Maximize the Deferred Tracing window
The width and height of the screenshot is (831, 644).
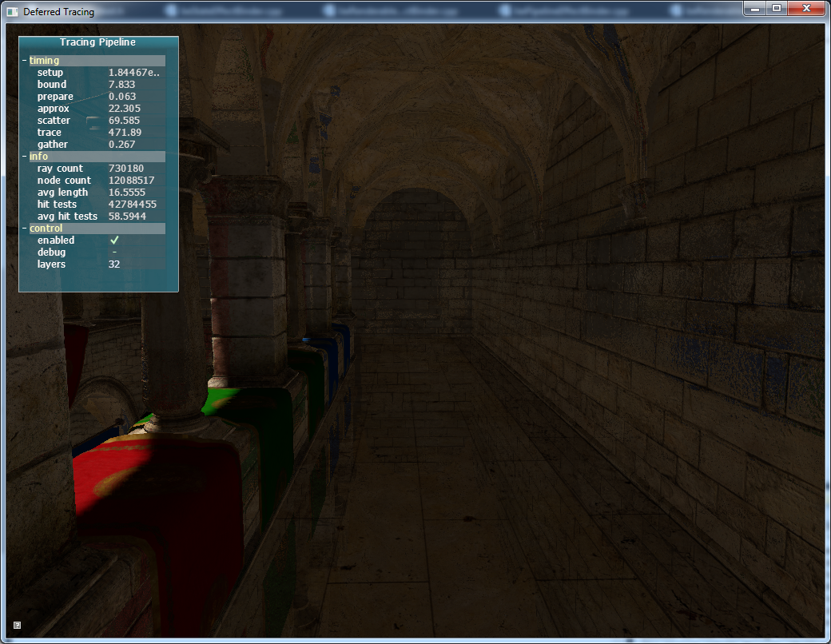coord(776,8)
